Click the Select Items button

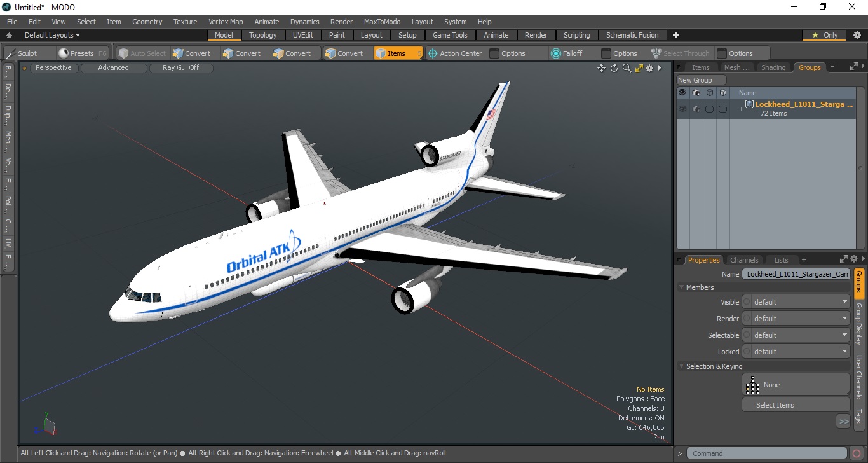796,405
